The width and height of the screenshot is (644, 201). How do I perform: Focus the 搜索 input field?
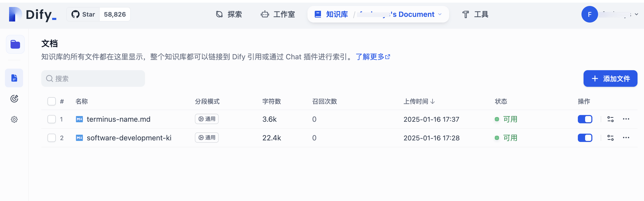click(96, 78)
